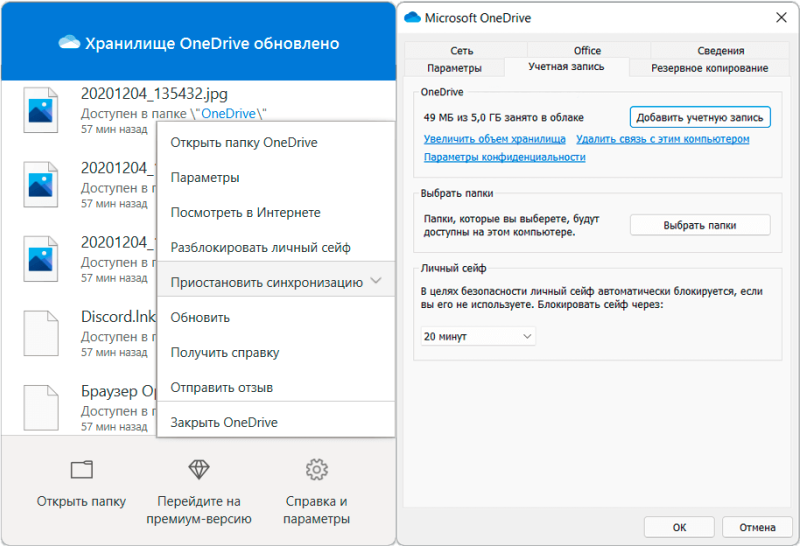The width and height of the screenshot is (800, 546).
Task: Click Справка и параметры label
Action: coord(316,510)
